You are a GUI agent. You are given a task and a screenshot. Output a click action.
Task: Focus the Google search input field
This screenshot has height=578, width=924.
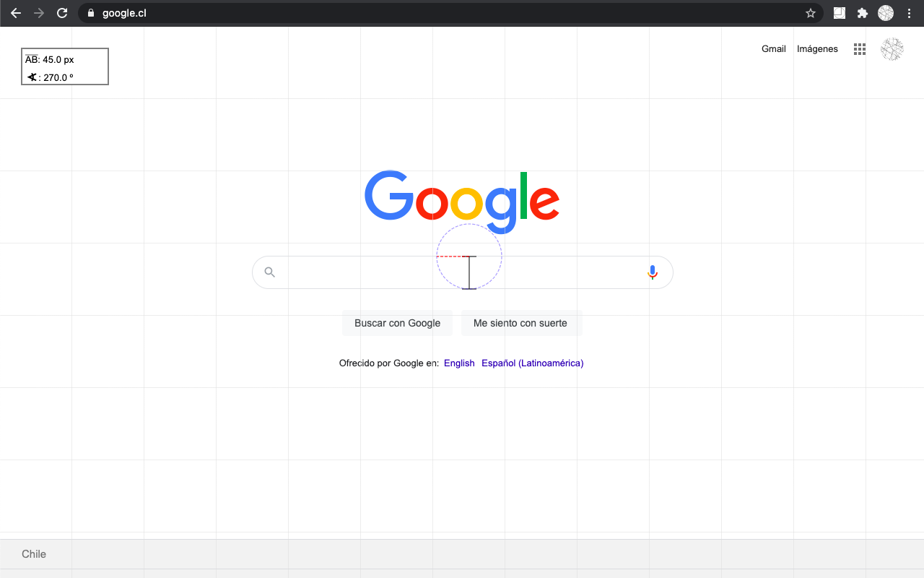tap(462, 272)
